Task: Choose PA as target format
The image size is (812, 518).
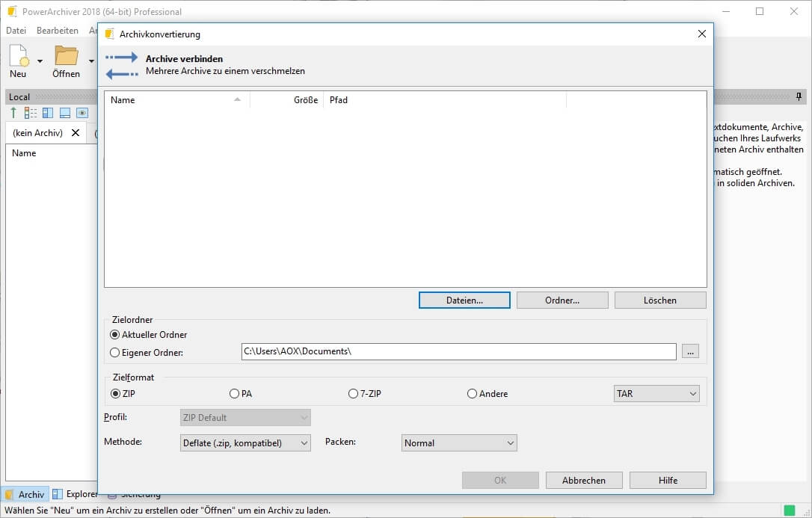Action: point(235,393)
